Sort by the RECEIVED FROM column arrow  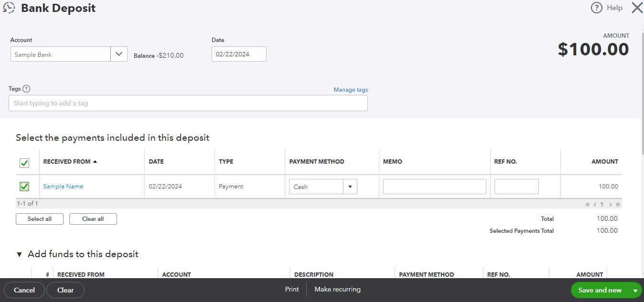95,161
